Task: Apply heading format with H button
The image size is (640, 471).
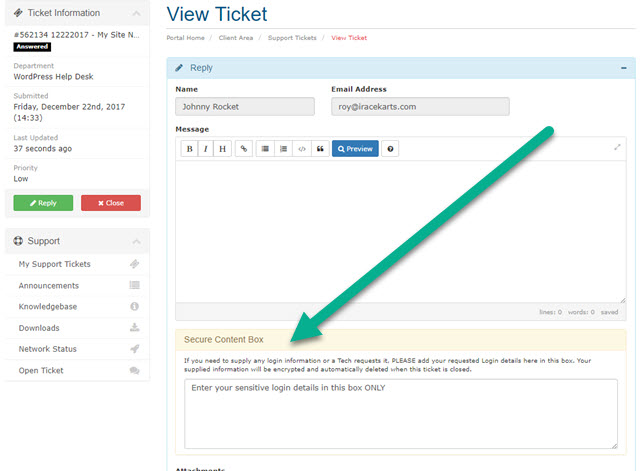Action: click(x=222, y=149)
